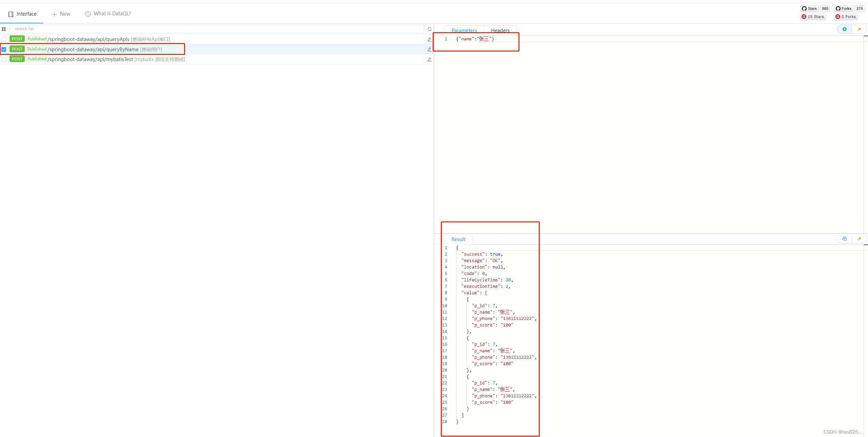Click the "executionTime": 2 line in Result
The width and height of the screenshot is (868, 437).
[486, 286]
